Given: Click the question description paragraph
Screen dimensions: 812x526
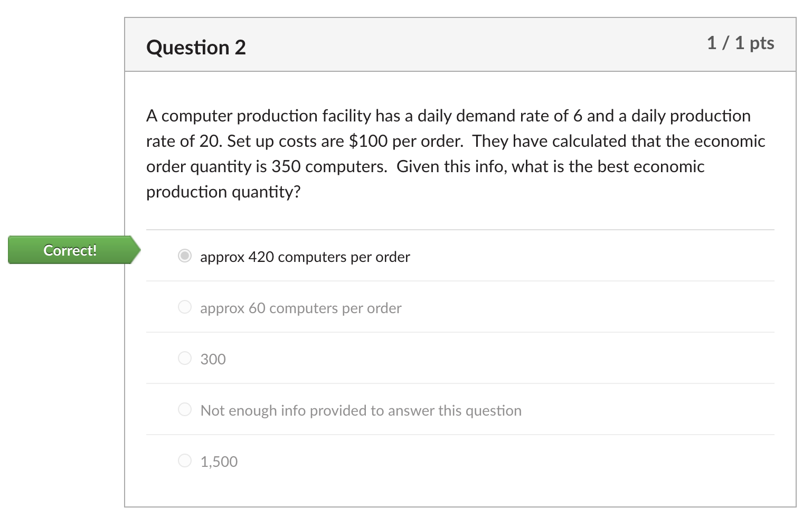Looking at the screenshot, I should pos(455,153).
